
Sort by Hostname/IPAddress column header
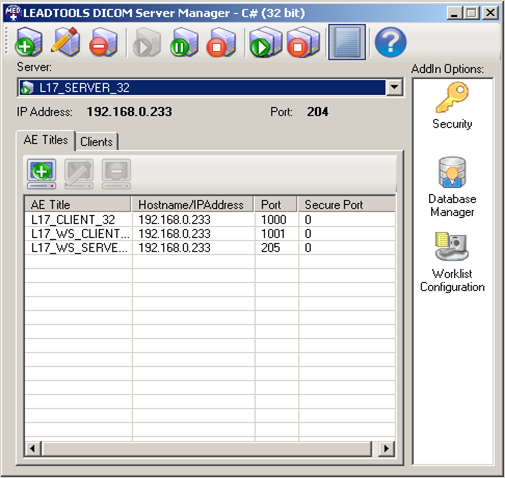[x=193, y=204]
